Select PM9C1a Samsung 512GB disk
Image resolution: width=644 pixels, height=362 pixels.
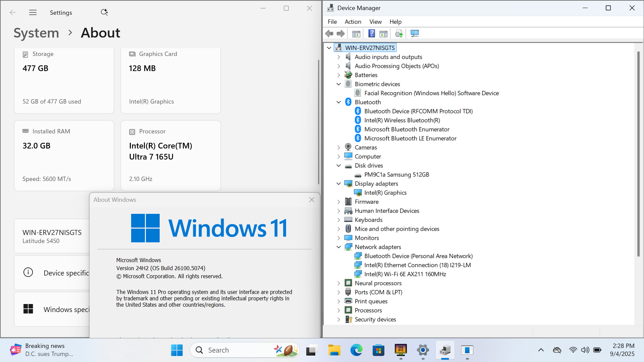396,175
